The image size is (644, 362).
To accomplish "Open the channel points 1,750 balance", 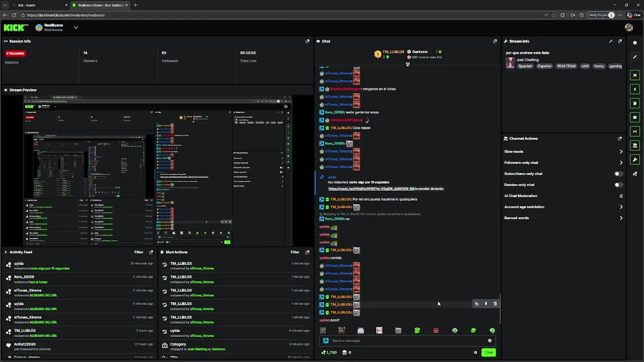I will 329,352.
